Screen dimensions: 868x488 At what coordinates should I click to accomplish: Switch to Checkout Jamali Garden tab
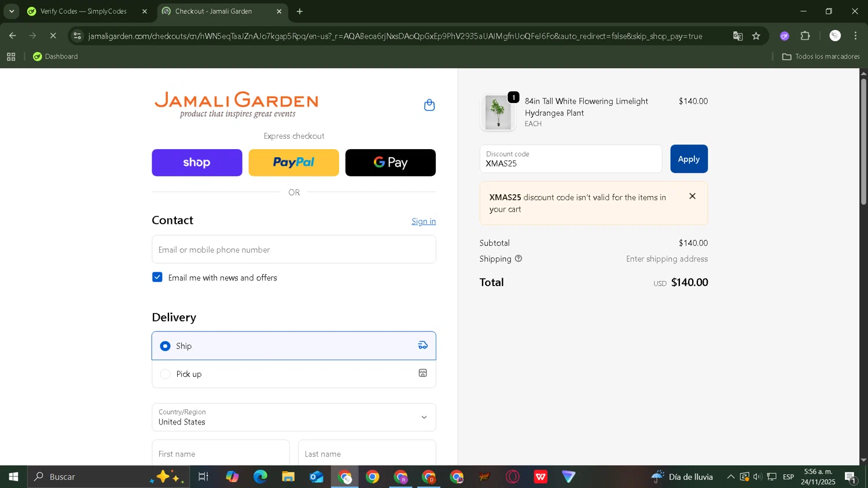tap(222, 11)
